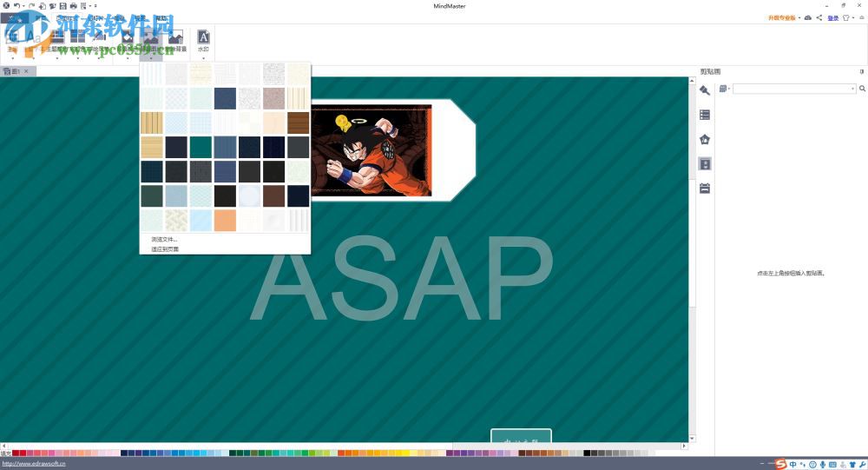Pick the yellow color in bottom palette
The width and height of the screenshot is (868, 470).
(x=406, y=453)
